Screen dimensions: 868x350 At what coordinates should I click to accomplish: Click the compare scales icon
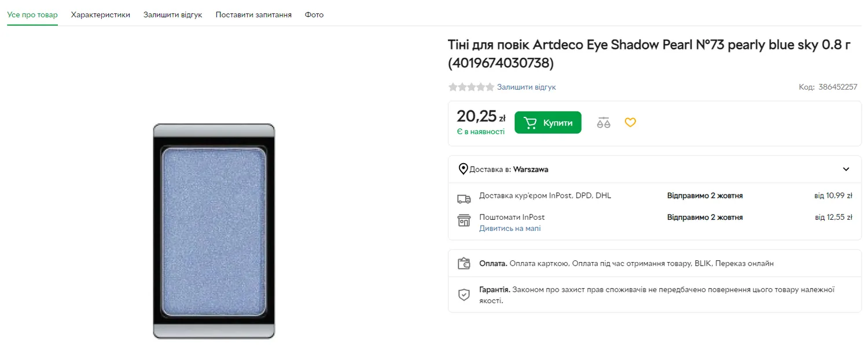coord(604,123)
